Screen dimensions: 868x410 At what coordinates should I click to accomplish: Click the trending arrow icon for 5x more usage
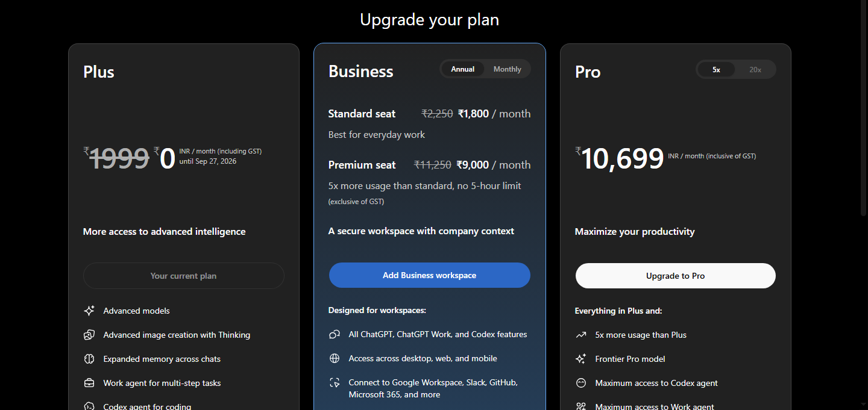coord(581,335)
